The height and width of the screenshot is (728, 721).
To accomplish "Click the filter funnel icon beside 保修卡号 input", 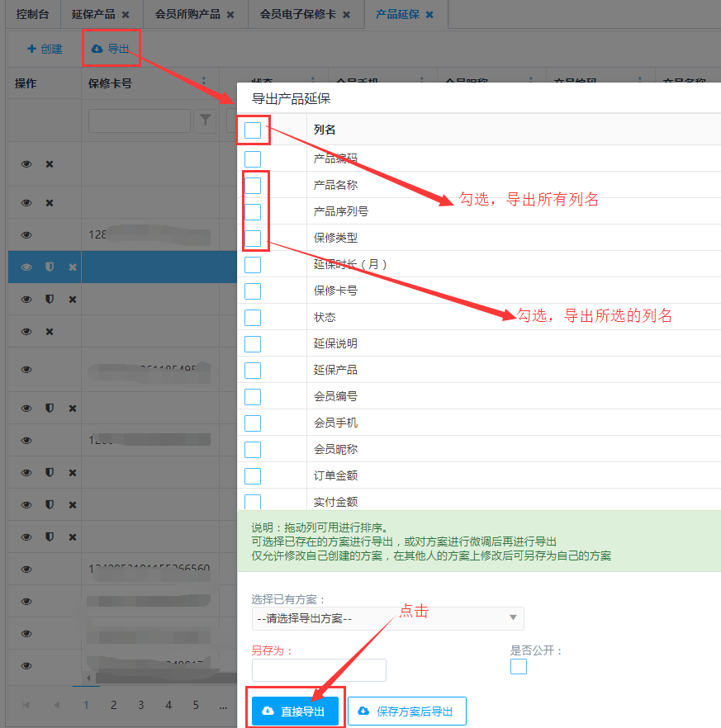I will click(x=205, y=121).
